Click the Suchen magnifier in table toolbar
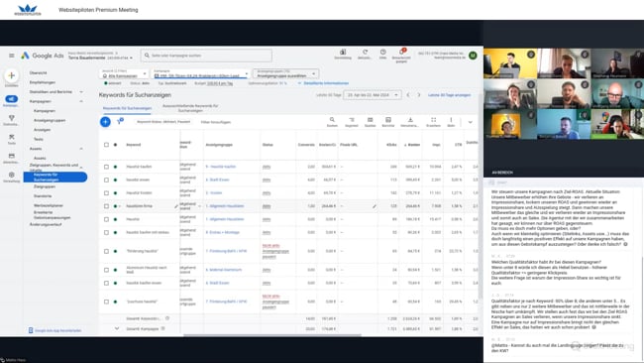 pos(332,120)
